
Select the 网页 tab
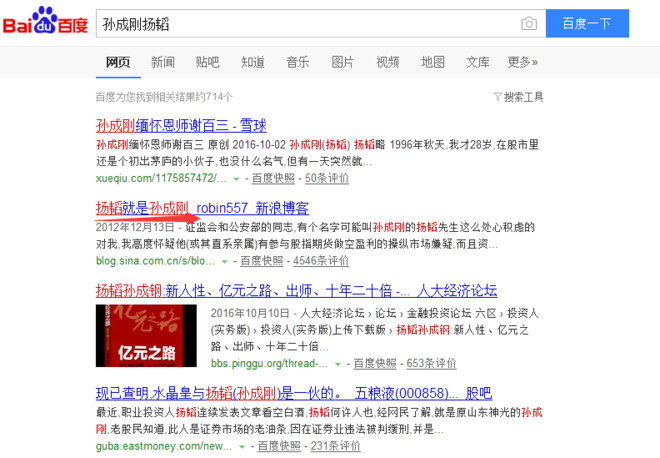coord(118,62)
